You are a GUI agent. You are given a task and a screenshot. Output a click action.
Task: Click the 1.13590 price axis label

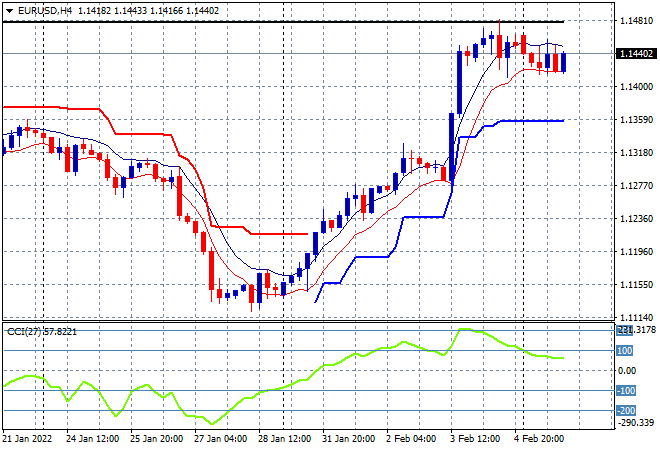636,120
